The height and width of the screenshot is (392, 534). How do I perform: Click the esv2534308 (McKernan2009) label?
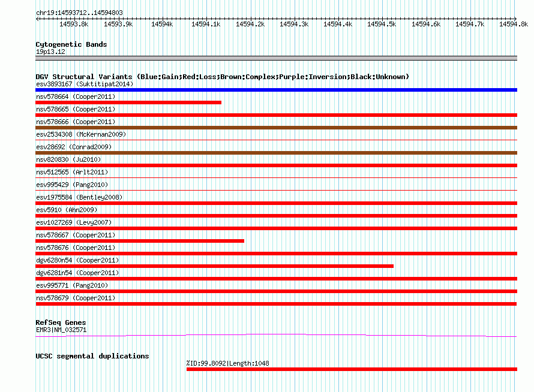(81, 134)
